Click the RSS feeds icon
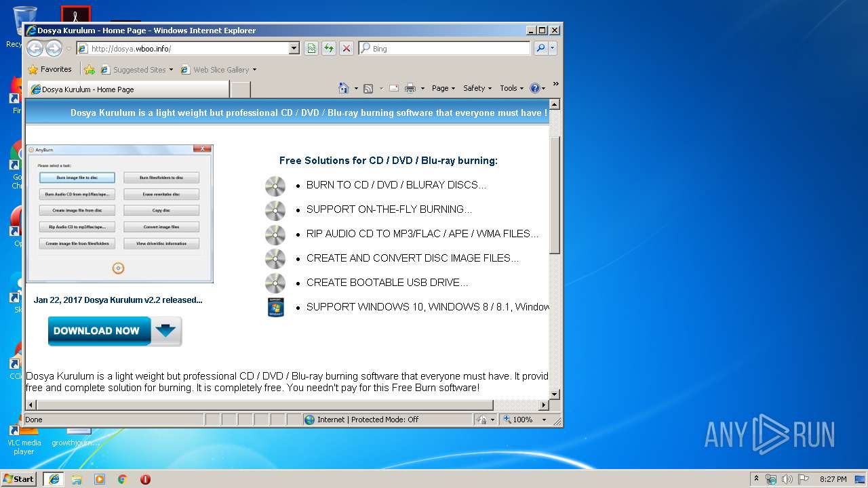The height and width of the screenshot is (488, 868). [x=368, y=88]
